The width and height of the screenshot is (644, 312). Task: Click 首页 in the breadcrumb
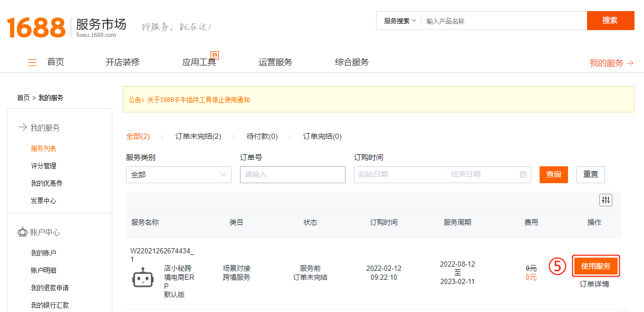24,98
